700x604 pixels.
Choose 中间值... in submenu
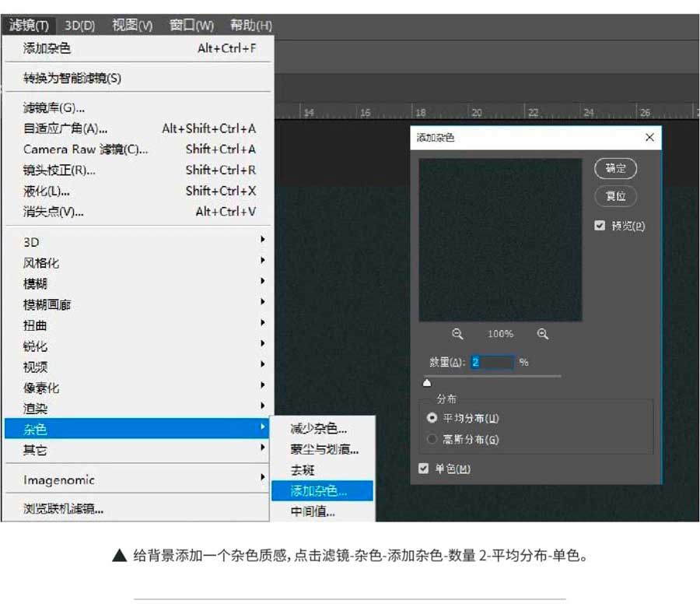[x=322, y=511]
